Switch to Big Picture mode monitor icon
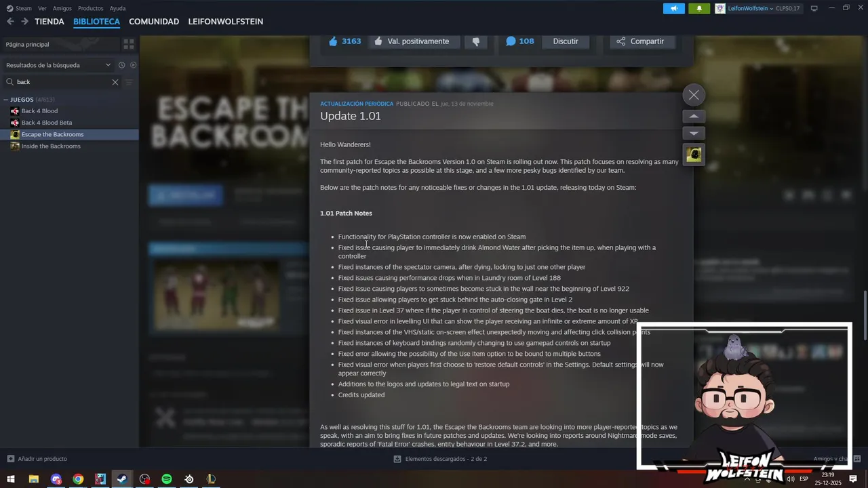This screenshot has height=488, width=868. (814, 8)
